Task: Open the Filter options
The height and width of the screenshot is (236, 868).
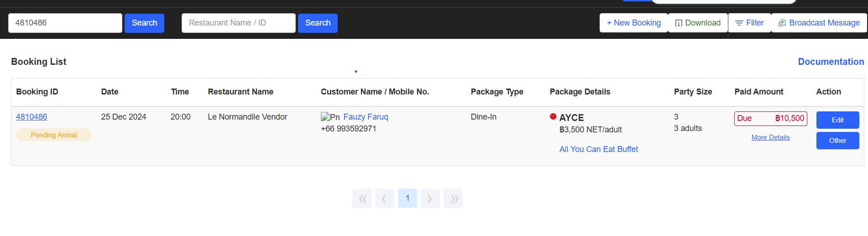Action: (749, 23)
